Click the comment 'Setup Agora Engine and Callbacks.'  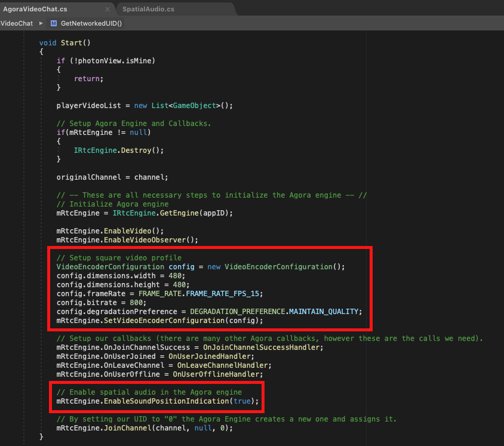134,124
